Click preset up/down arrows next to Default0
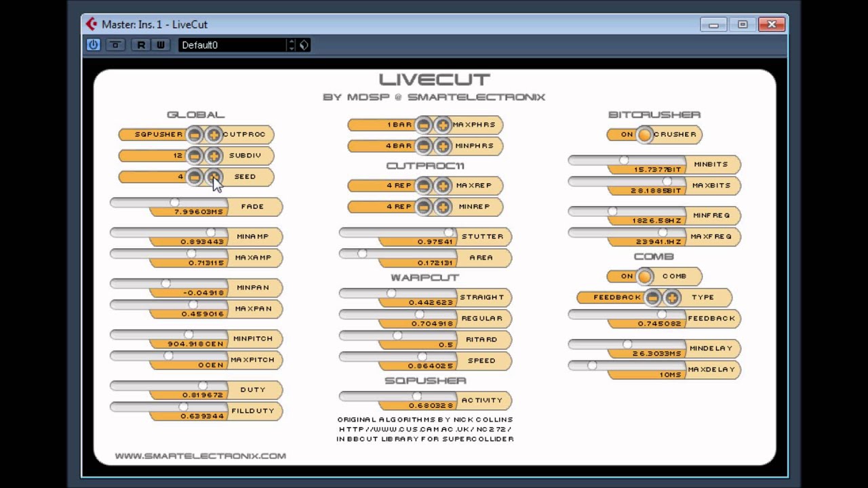 tap(292, 45)
